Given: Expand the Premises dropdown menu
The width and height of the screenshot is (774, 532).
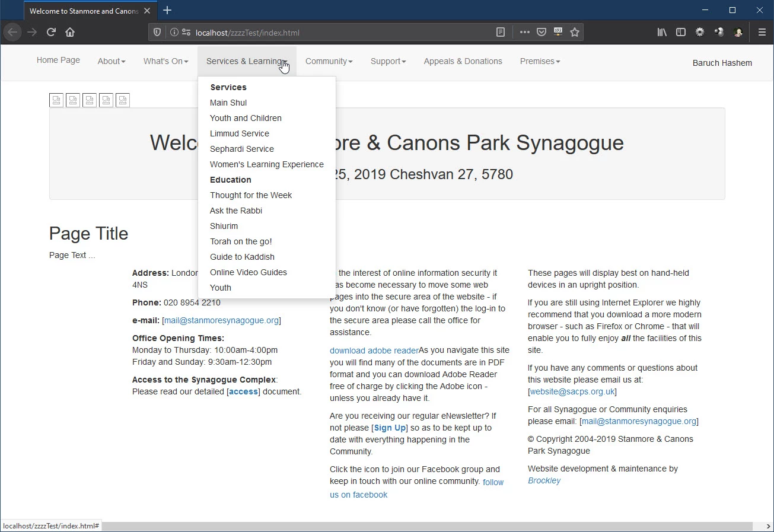Looking at the screenshot, I should click(x=540, y=61).
